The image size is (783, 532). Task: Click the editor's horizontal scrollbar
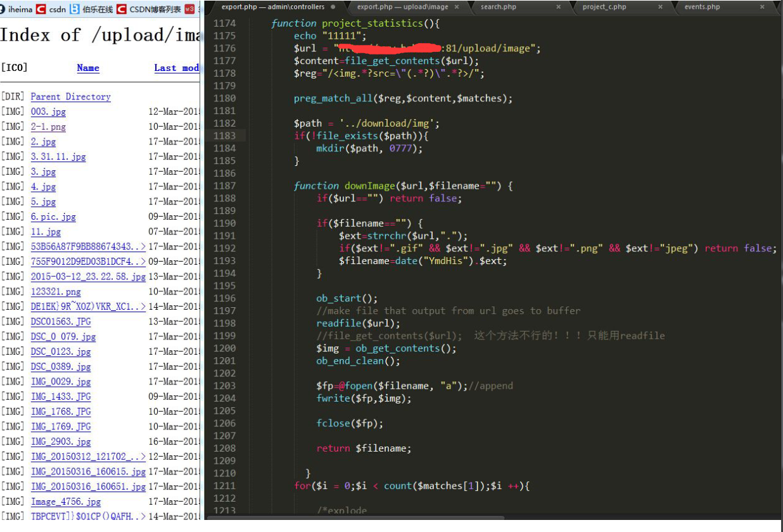(x=357, y=518)
